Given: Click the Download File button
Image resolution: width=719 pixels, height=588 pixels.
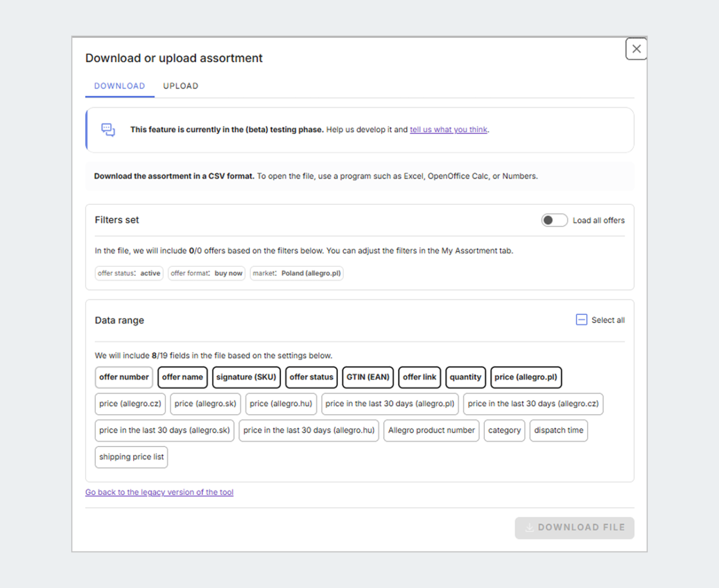Looking at the screenshot, I should pyautogui.click(x=575, y=528).
